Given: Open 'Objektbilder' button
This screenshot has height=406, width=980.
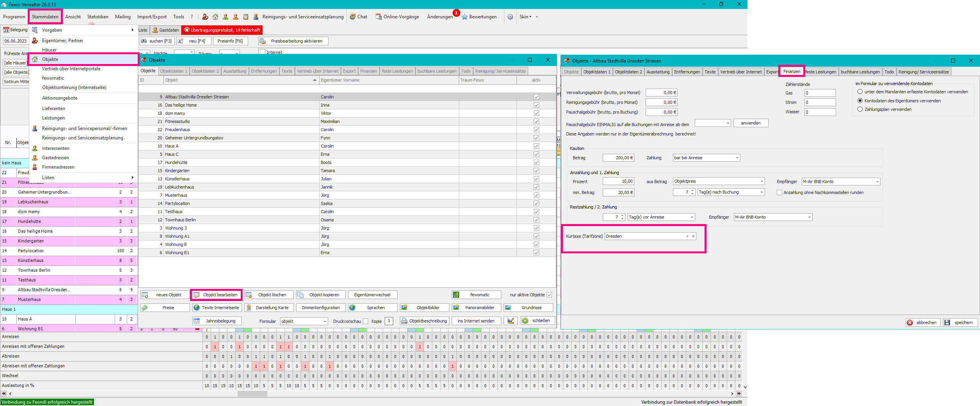Looking at the screenshot, I should coord(424,308).
